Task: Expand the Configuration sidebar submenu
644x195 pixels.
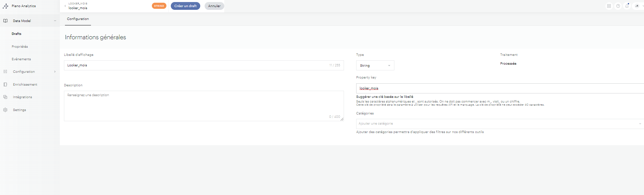Action: pyautogui.click(x=55, y=72)
